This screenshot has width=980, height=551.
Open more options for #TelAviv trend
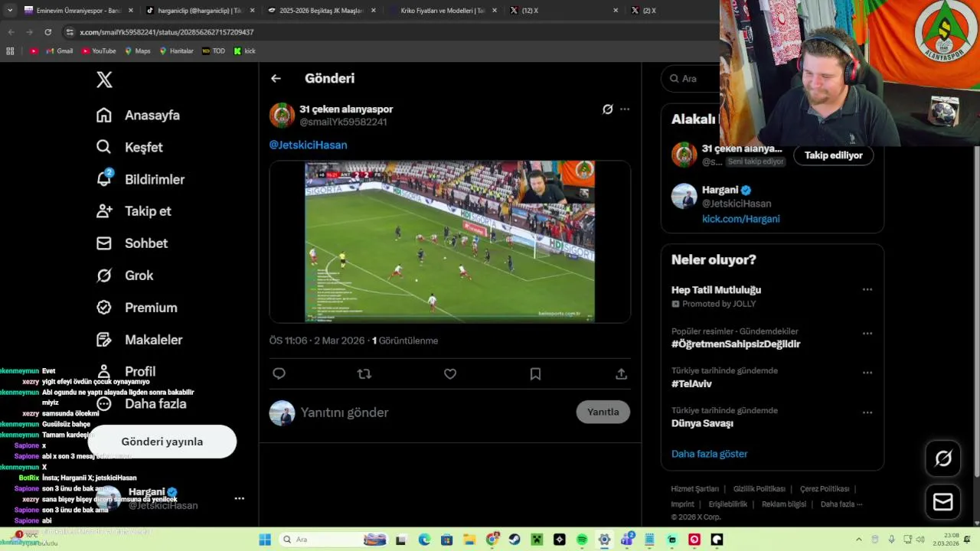867,373
